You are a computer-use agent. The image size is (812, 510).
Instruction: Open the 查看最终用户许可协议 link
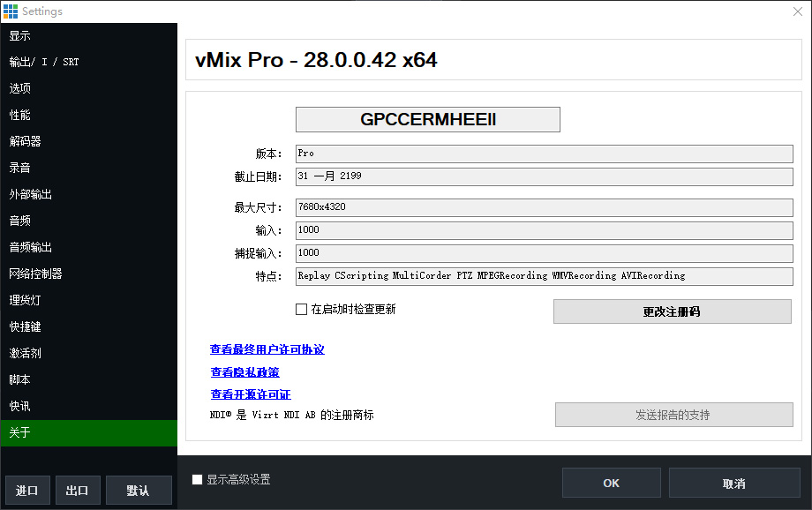point(267,349)
